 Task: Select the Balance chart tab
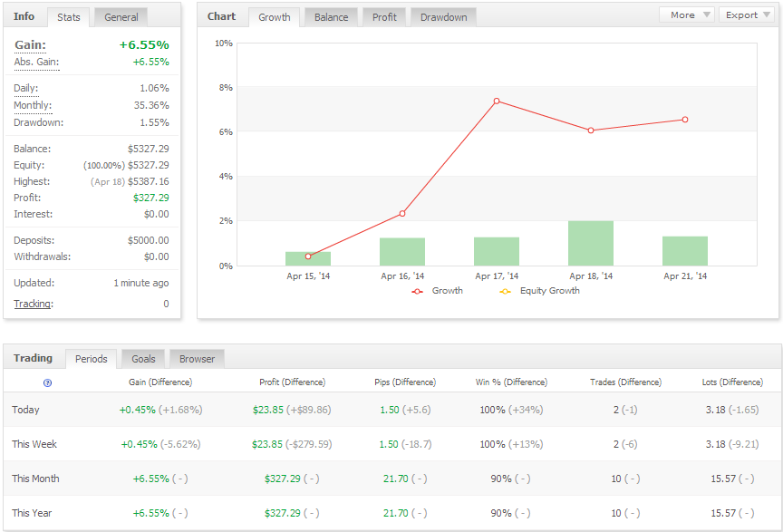pyautogui.click(x=331, y=17)
